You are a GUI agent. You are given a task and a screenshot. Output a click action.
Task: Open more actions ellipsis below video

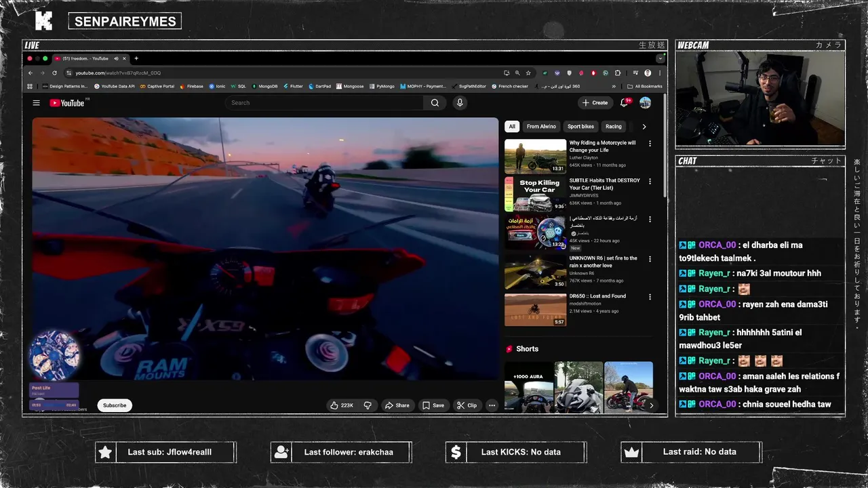coord(492,405)
